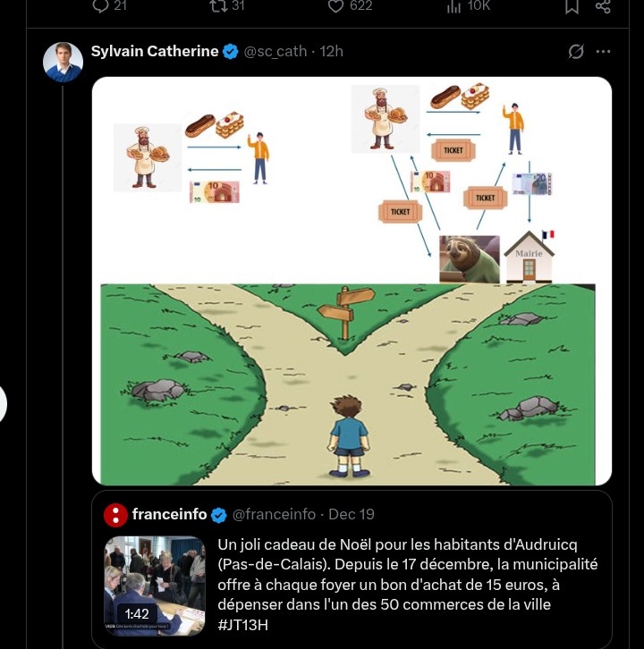
Task: Expand the bakery ticket crossroads meme image
Action: pos(352,281)
